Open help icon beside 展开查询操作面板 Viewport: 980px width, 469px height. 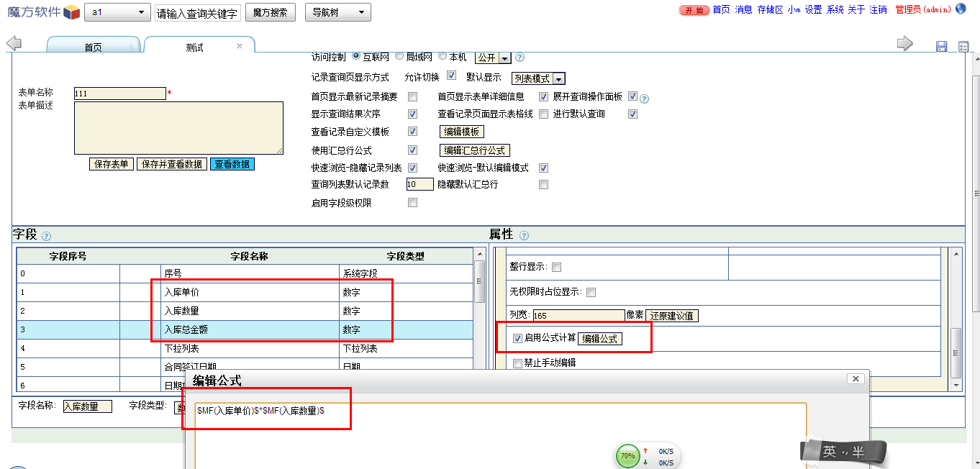(x=645, y=99)
